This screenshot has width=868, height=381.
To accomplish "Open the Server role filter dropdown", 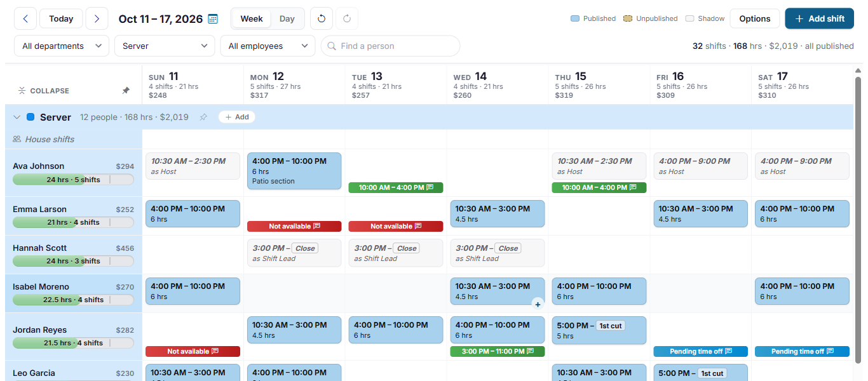I will tap(165, 46).
